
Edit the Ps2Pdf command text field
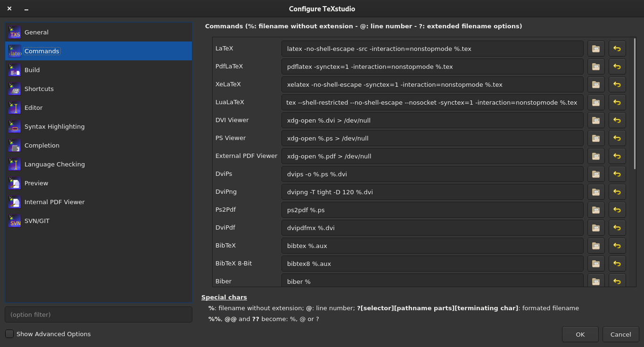[x=432, y=210]
